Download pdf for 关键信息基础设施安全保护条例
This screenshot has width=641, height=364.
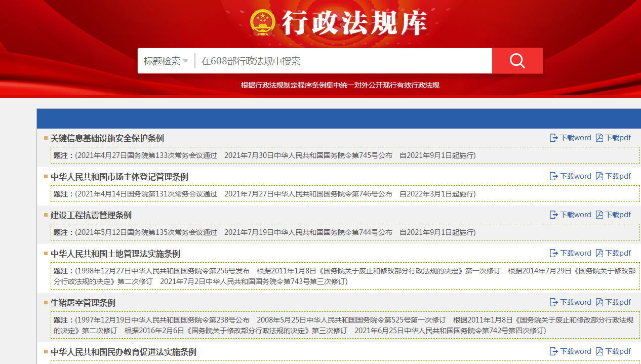[613, 138]
